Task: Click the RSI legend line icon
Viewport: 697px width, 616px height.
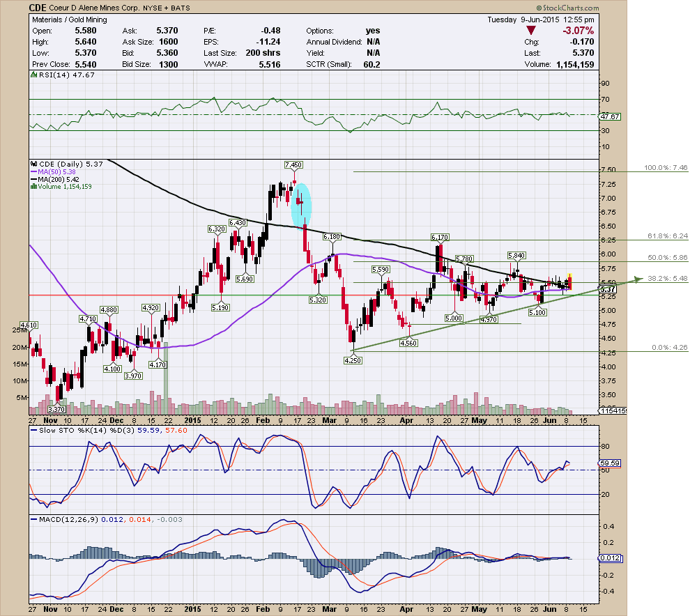Action: [33, 75]
